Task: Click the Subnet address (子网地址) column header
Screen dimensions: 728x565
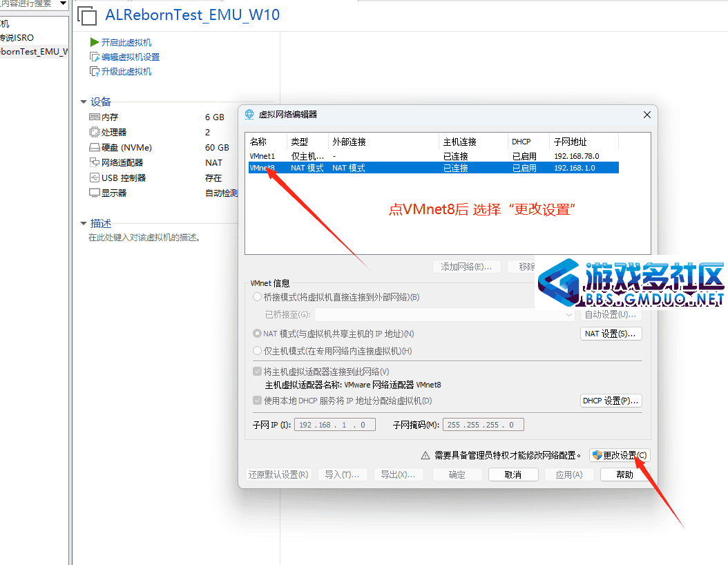Action: pos(584,142)
